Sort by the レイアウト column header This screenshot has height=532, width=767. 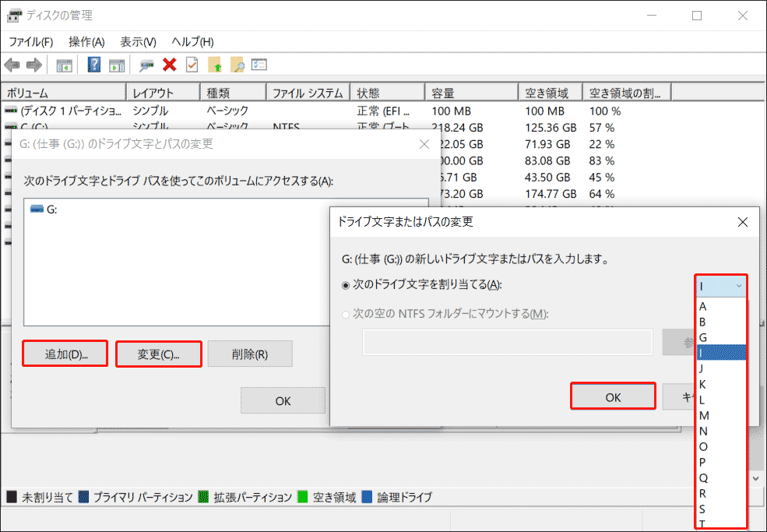(164, 93)
